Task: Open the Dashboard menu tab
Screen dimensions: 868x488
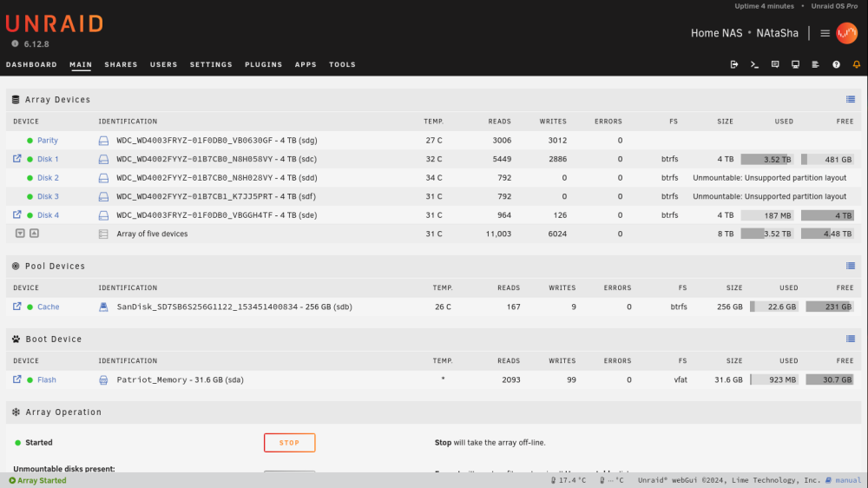Action: tap(31, 65)
